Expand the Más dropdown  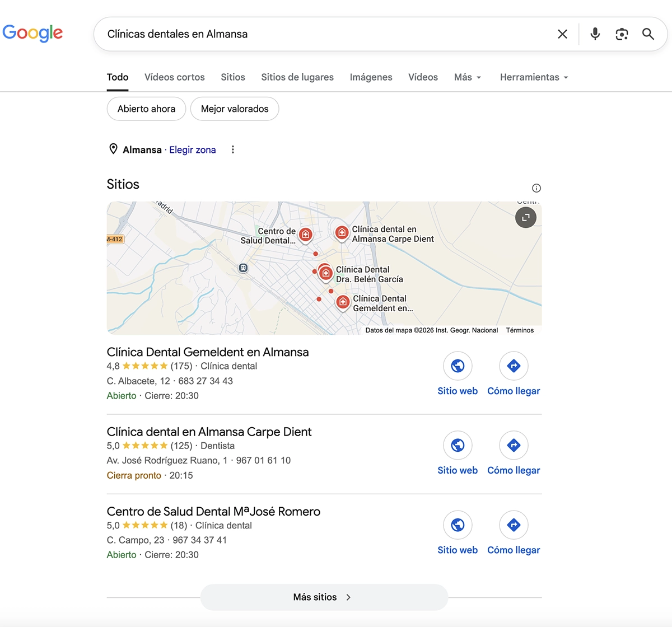(x=468, y=77)
